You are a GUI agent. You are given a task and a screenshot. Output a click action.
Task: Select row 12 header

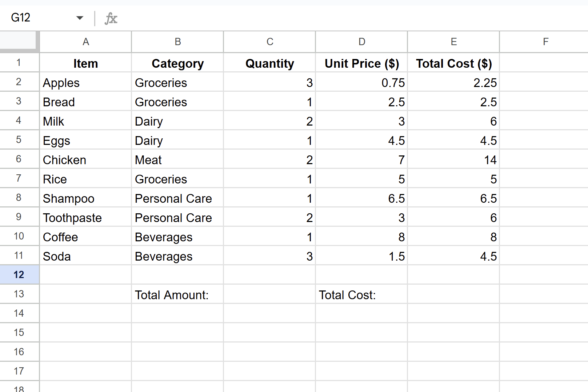tap(19, 275)
